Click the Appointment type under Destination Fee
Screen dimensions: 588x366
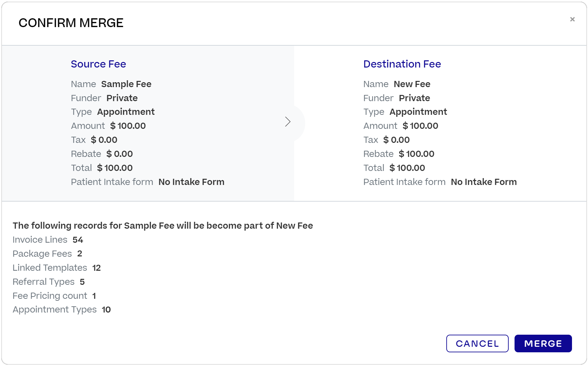pyautogui.click(x=418, y=112)
